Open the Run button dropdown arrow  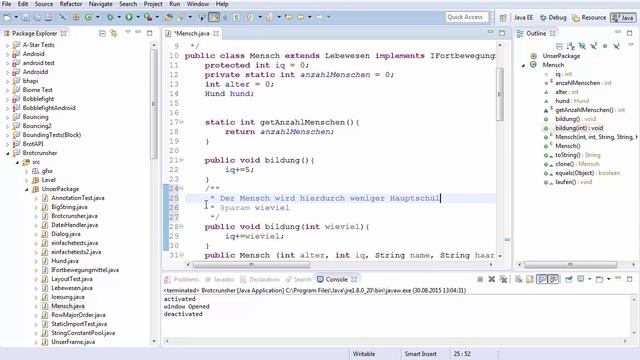138,17
